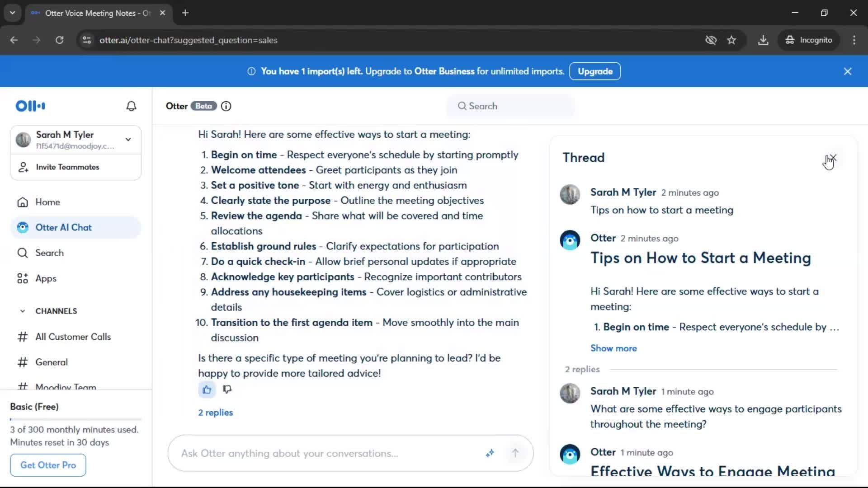The width and height of the screenshot is (868, 488).
Task: Bookmark this page with the star icon
Action: (x=731, y=40)
